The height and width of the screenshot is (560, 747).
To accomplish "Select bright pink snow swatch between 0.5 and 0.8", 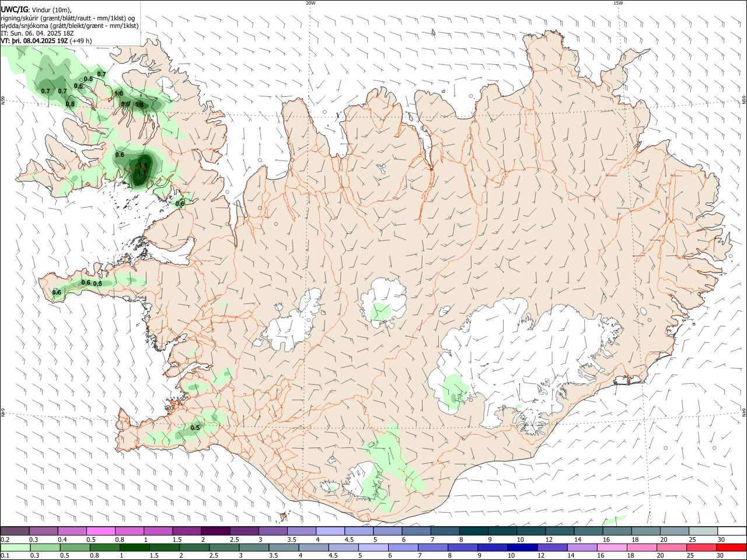I will click(101, 531).
